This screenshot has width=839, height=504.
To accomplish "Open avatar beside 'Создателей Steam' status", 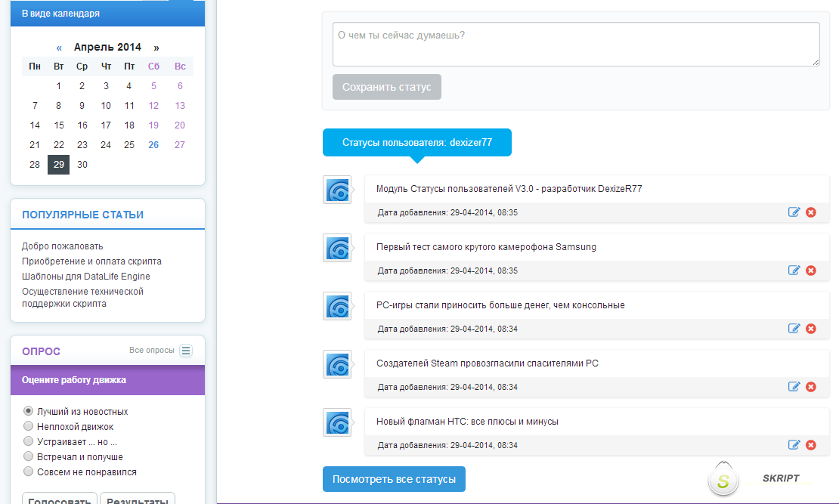I will click(337, 364).
